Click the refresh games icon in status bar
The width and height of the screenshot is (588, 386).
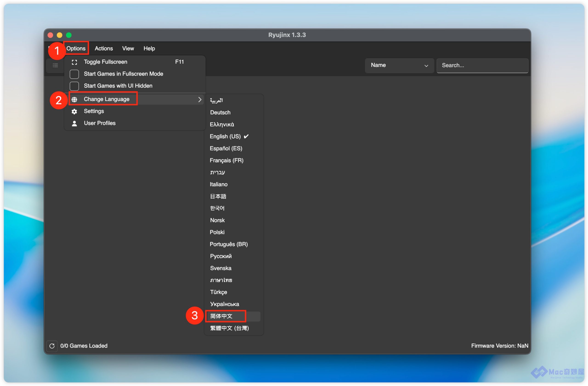(x=52, y=346)
